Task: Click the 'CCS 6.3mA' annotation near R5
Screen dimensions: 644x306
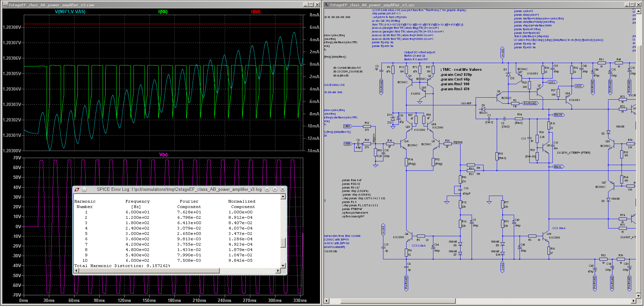Action: [419, 246]
